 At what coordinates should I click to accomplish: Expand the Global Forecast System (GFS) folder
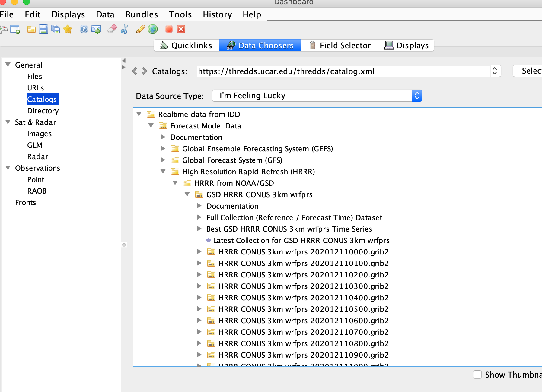click(163, 160)
